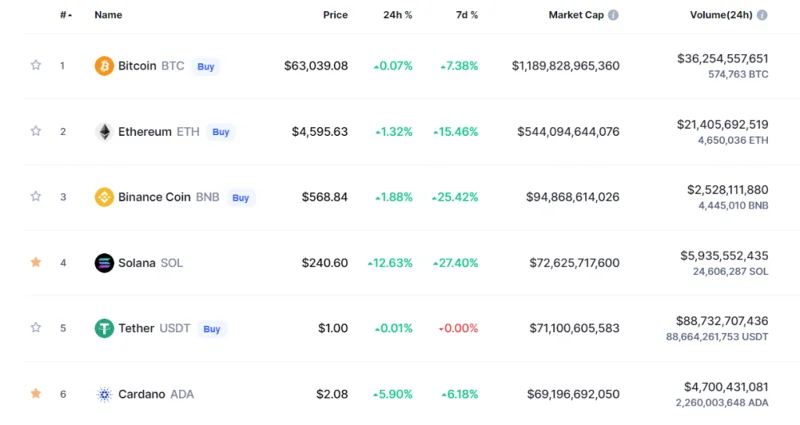
Task: Click volume 4,650,036 ETH value
Action: pyautogui.click(x=733, y=140)
